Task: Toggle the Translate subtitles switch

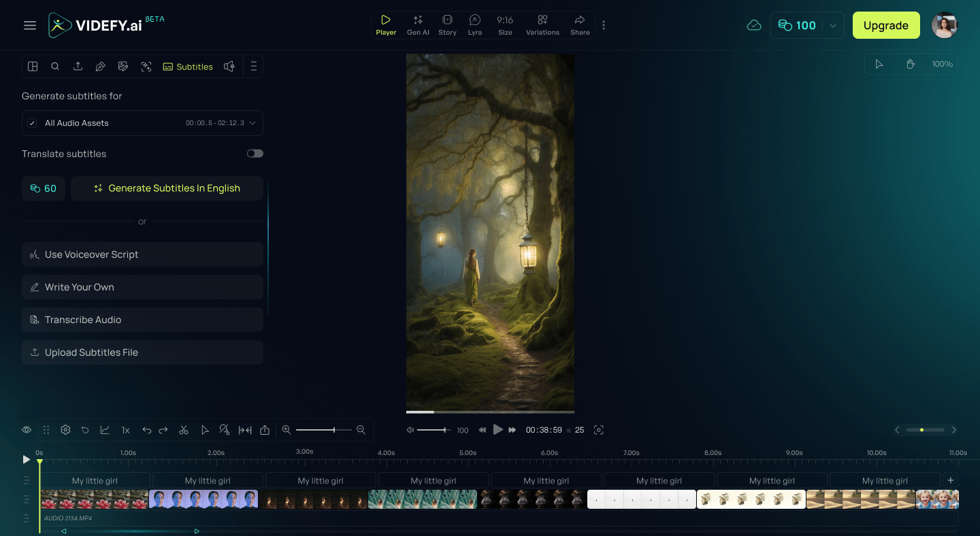Action: pyautogui.click(x=255, y=154)
